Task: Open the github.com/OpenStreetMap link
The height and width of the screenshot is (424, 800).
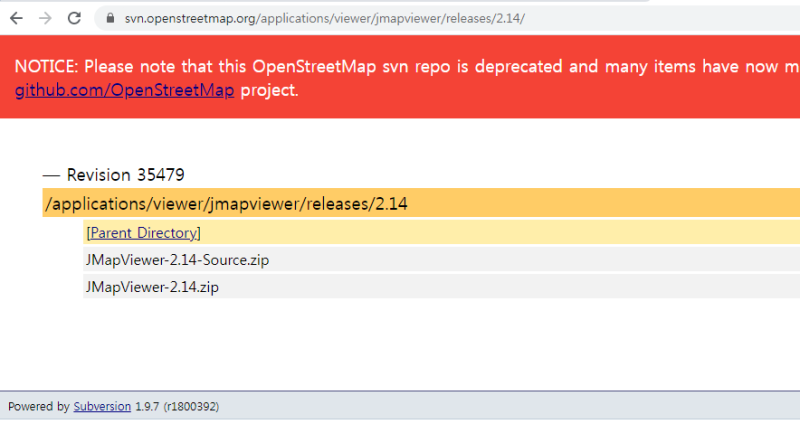Action: click(x=124, y=90)
